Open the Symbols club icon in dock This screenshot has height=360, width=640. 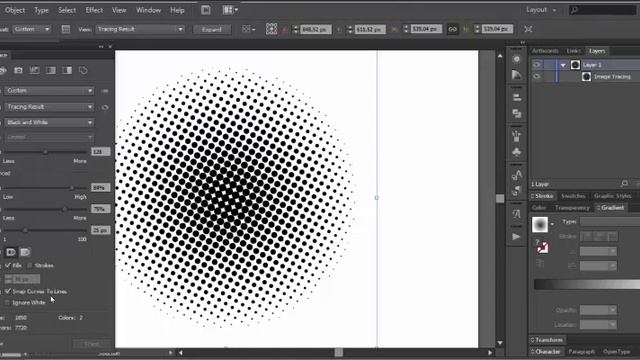click(517, 152)
